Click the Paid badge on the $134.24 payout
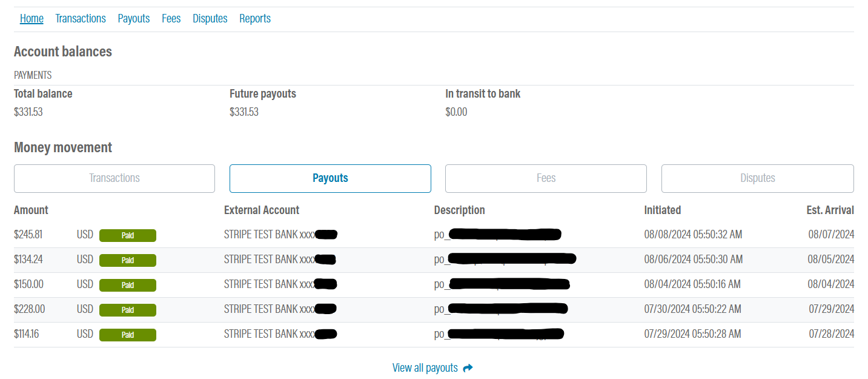The height and width of the screenshot is (379, 868). pyautogui.click(x=127, y=260)
